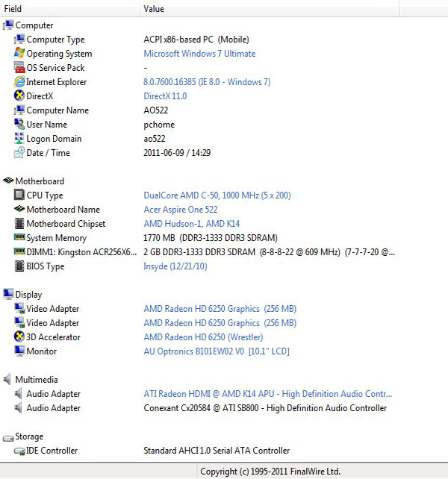Click the System Memory module icon
Viewport: 448px width, 479px height.
[19, 237]
